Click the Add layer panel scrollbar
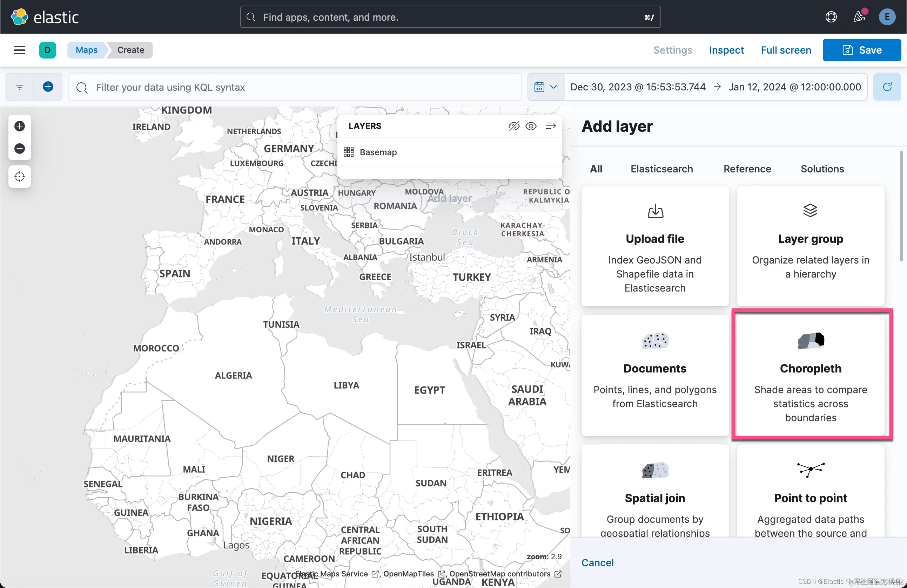 coord(901,206)
